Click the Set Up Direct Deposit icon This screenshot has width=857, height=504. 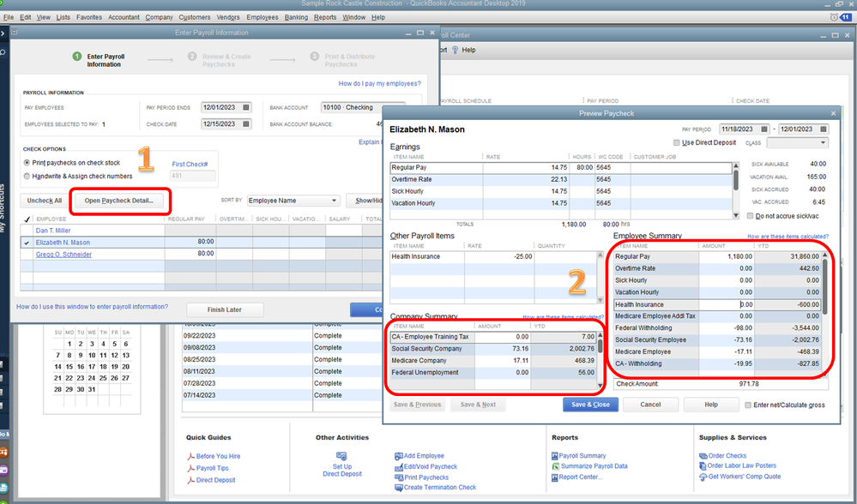[x=341, y=456]
